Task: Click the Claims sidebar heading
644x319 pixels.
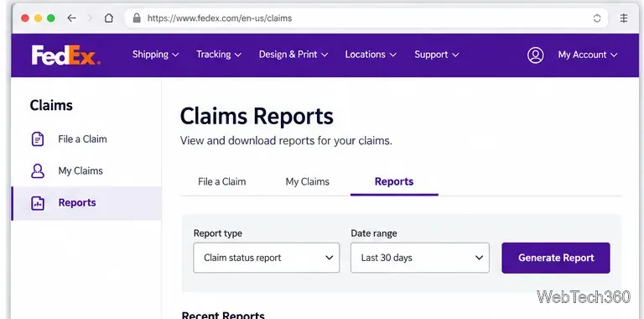Action: pyautogui.click(x=51, y=105)
